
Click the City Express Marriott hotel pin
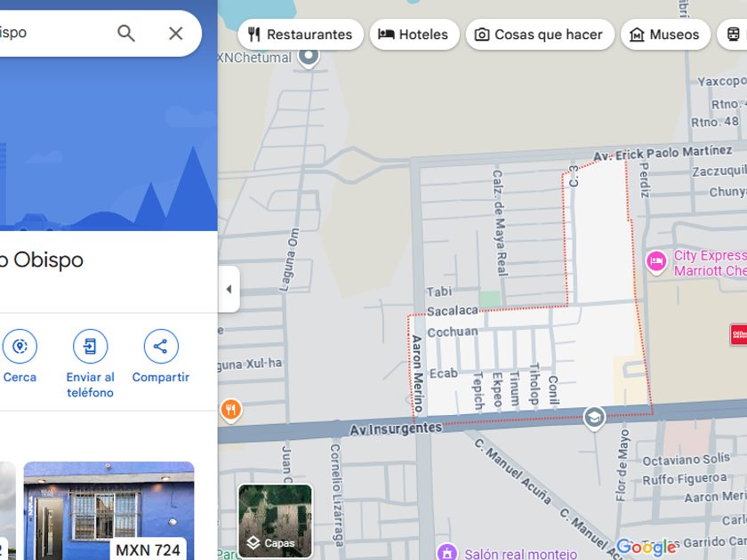pos(656,261)
